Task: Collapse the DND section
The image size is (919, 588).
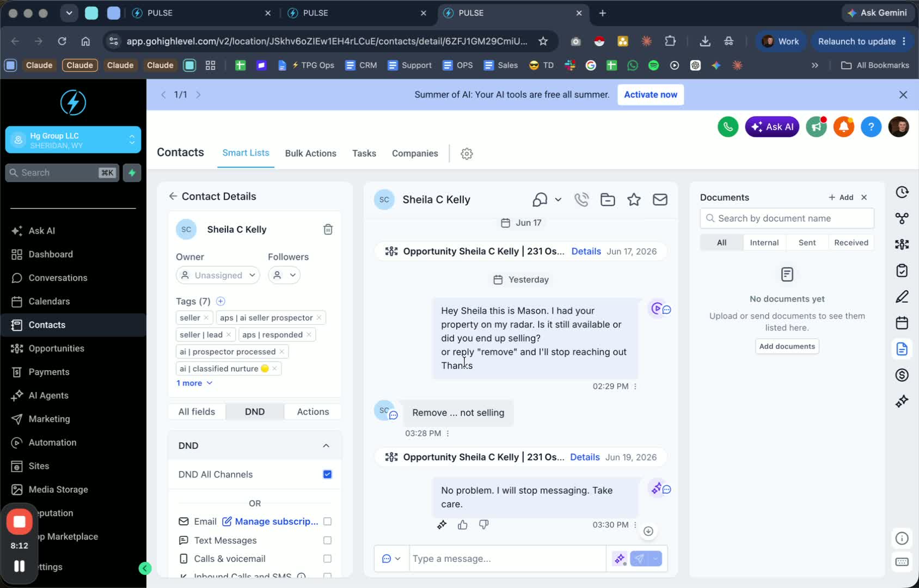Action: [x=326, y=446]
